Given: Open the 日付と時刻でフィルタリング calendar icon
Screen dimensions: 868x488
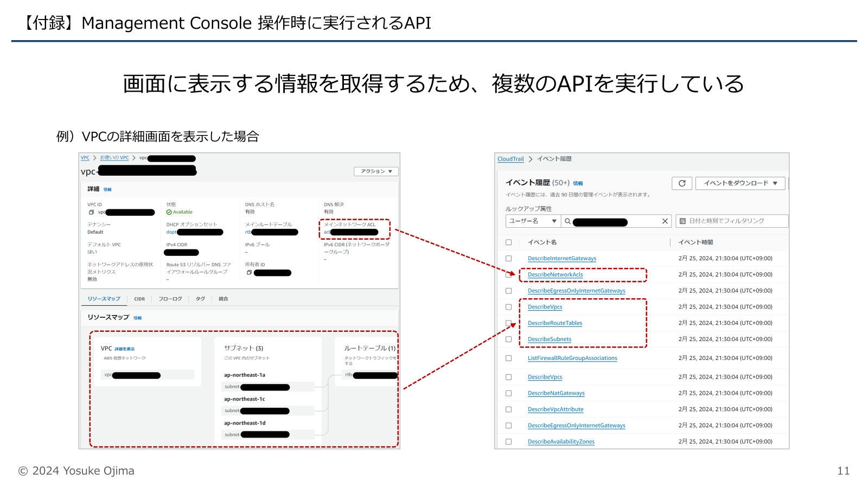Looking at the screenshot, I should pyautogui.click(x=682, y=221).
